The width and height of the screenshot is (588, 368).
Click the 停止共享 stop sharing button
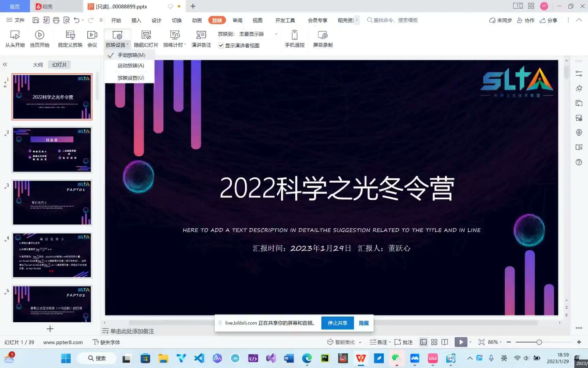[x=337, y=323]
